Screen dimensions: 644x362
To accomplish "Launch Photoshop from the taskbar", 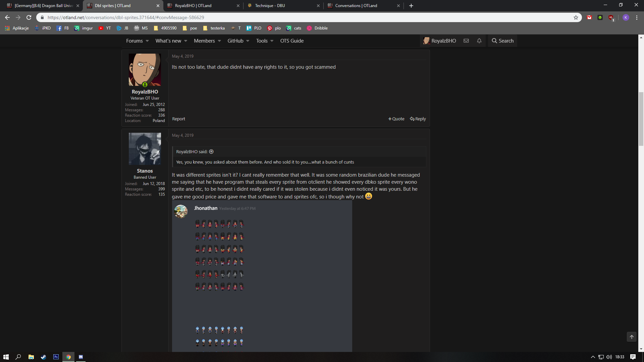I will coord(56,357).
